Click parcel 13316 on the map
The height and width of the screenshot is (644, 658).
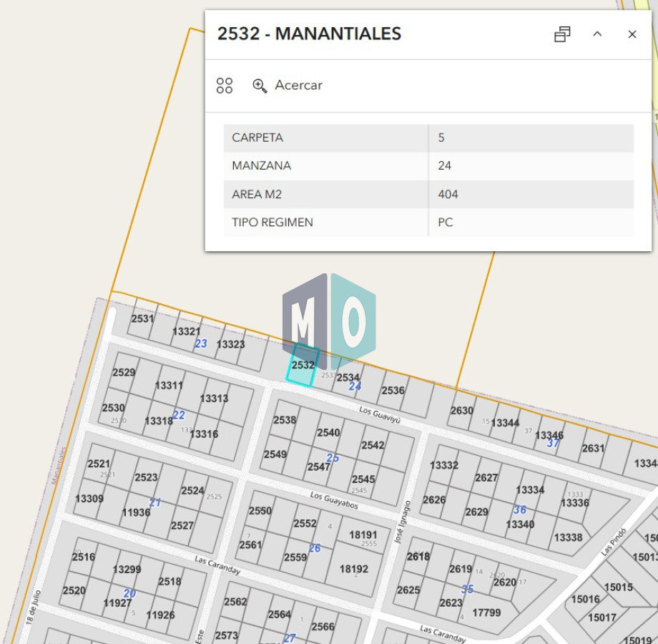(204, 434)
